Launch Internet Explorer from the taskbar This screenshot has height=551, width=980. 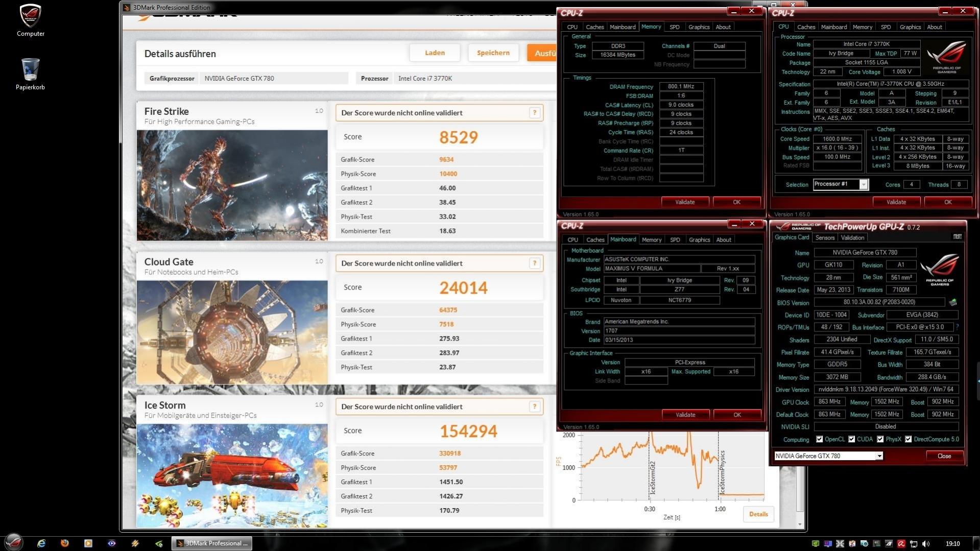click(41, 543)
